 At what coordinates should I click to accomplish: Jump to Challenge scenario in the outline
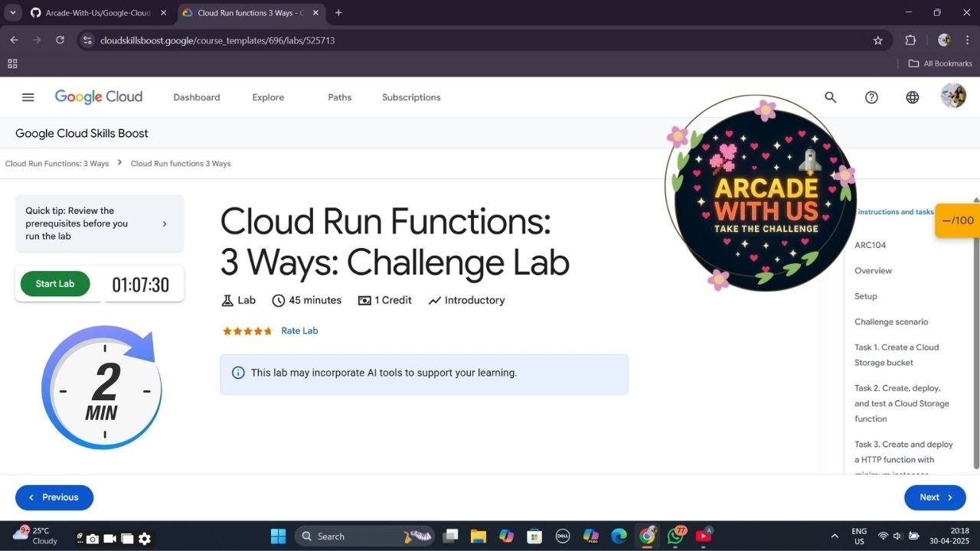coord(891,322)
